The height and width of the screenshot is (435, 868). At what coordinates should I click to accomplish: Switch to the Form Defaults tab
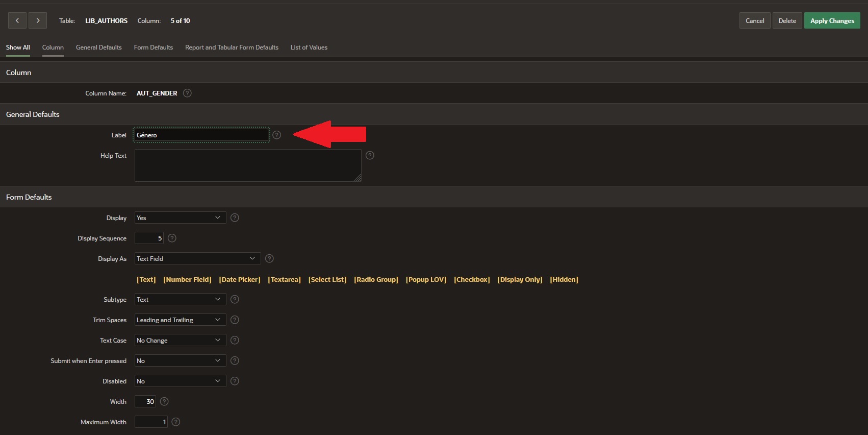[x=153, y=47]
